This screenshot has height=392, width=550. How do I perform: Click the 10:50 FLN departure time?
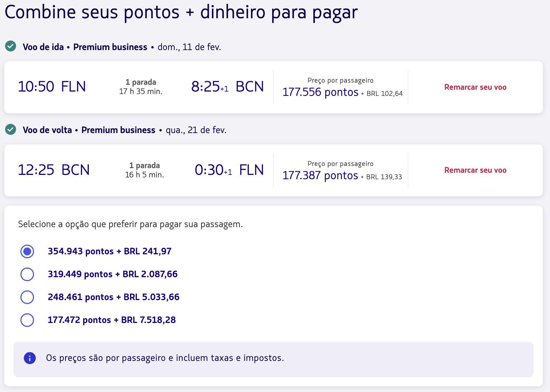(x=52, y=87)
